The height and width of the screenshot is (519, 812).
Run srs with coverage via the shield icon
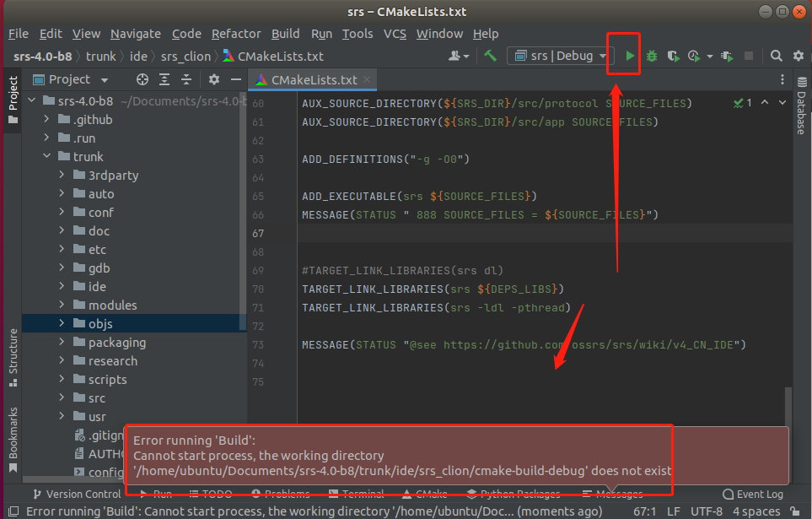point(673,56)
